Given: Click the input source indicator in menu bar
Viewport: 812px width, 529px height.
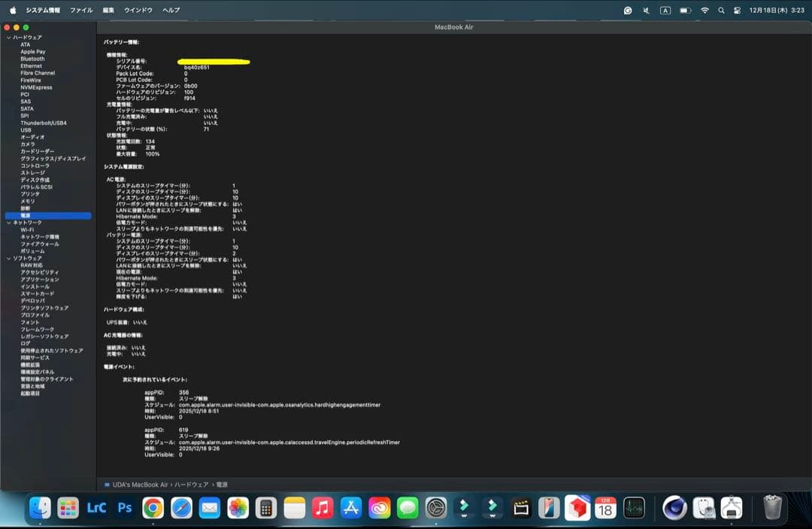Looking at the screenshot, I should (665, 11).
